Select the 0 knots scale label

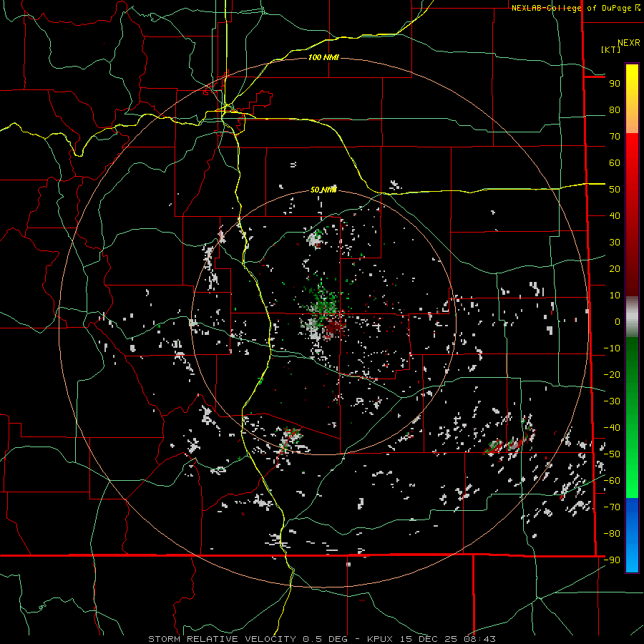click(x=618, y=322)
